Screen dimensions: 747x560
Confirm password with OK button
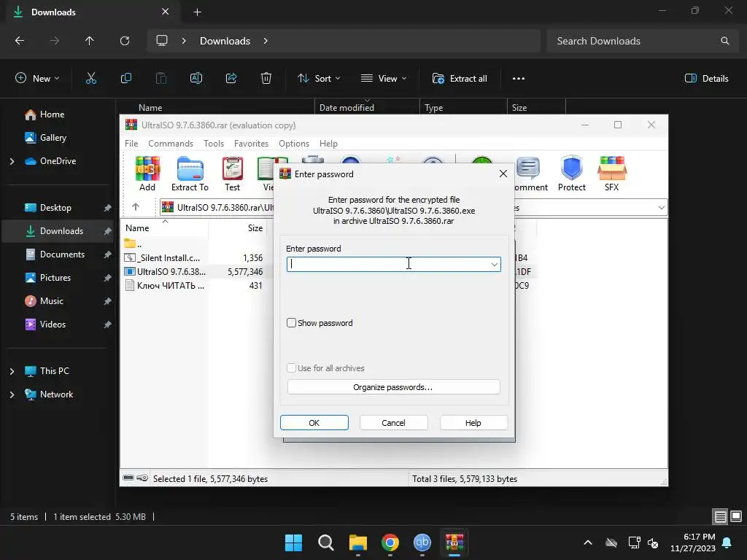[x=314, y=423]
